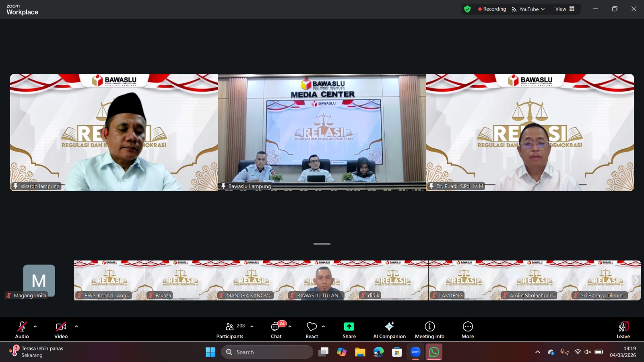
Task: Click the OneDrive cloud tray icon
Action: click(x=551, y=352)
